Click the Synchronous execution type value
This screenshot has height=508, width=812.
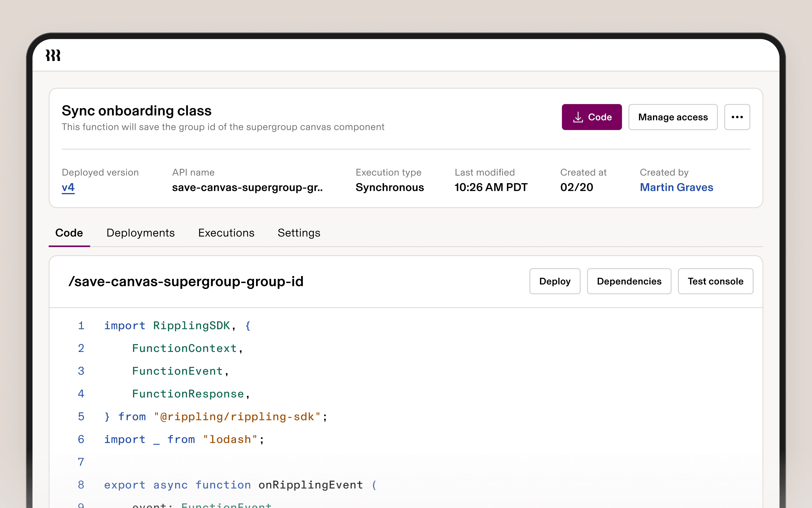390,187
